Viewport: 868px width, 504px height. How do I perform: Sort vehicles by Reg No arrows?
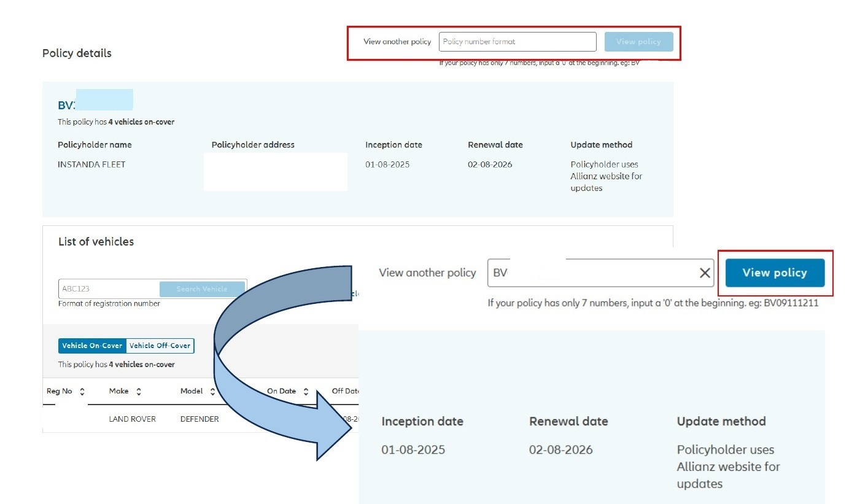(x=82, y=392)
